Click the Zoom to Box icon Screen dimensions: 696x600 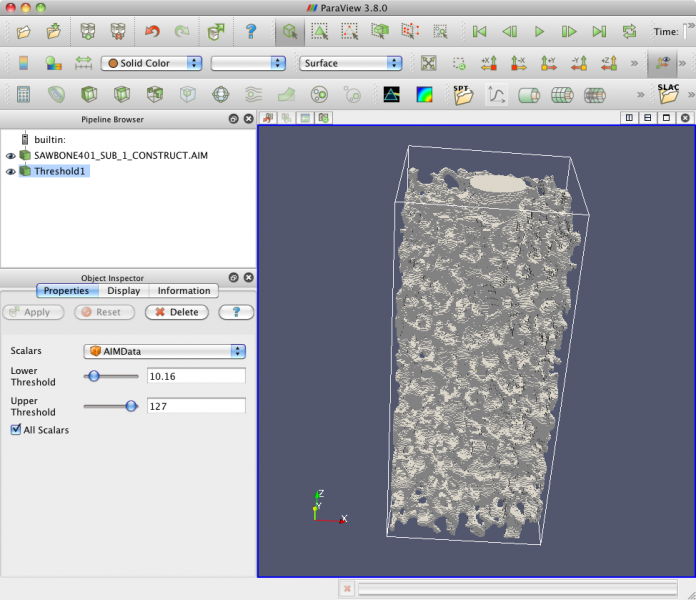[x=459, y=63]
